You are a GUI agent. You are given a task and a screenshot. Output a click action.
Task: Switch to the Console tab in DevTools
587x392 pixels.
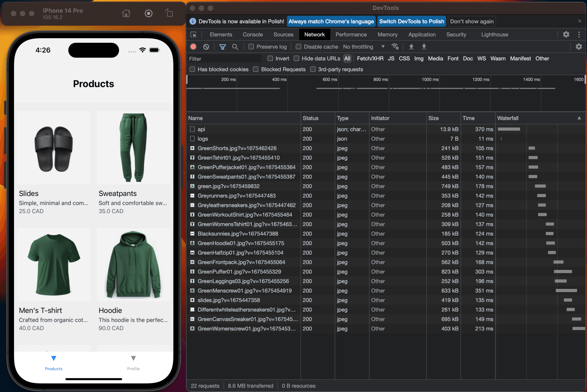click(252, 34)
